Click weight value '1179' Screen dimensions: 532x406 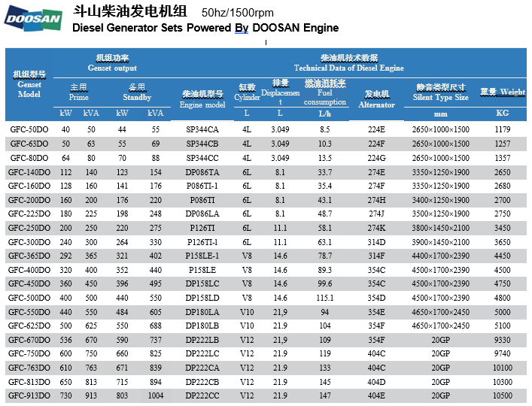coord(503,129)
